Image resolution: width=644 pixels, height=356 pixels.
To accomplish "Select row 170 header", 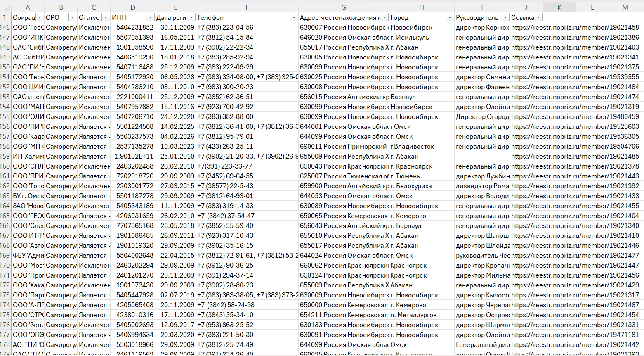I will [x=5, y=265].
